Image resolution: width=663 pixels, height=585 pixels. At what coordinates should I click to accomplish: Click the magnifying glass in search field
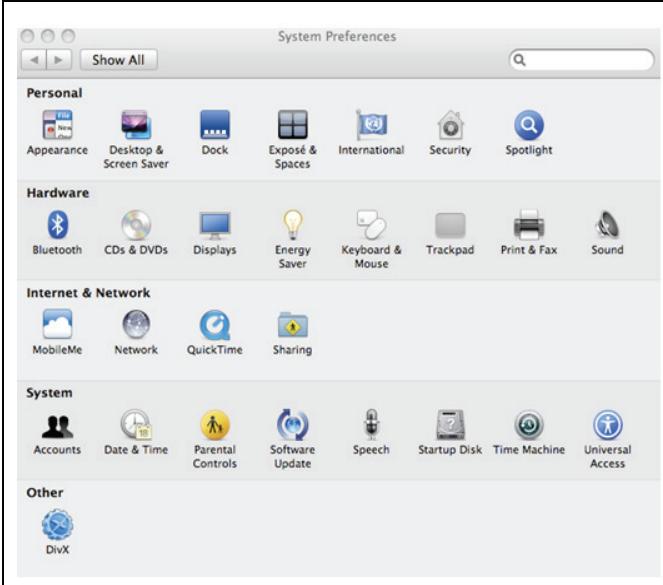(x=519, y=60)
